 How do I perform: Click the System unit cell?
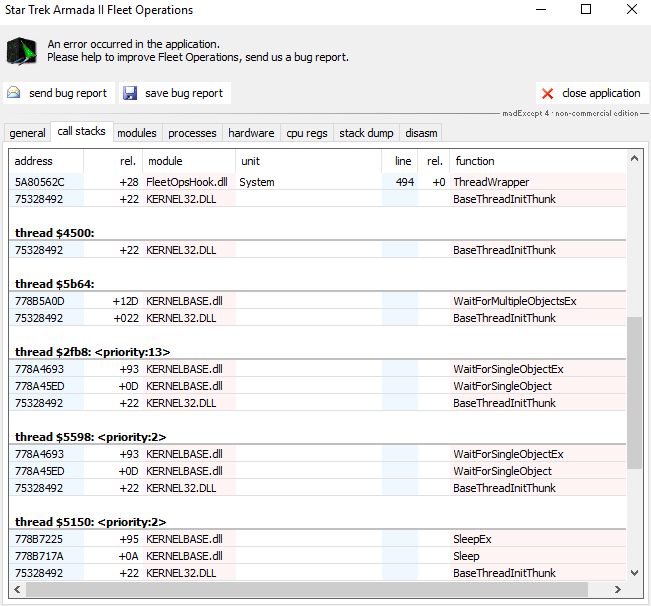click(x=308, y=182)
